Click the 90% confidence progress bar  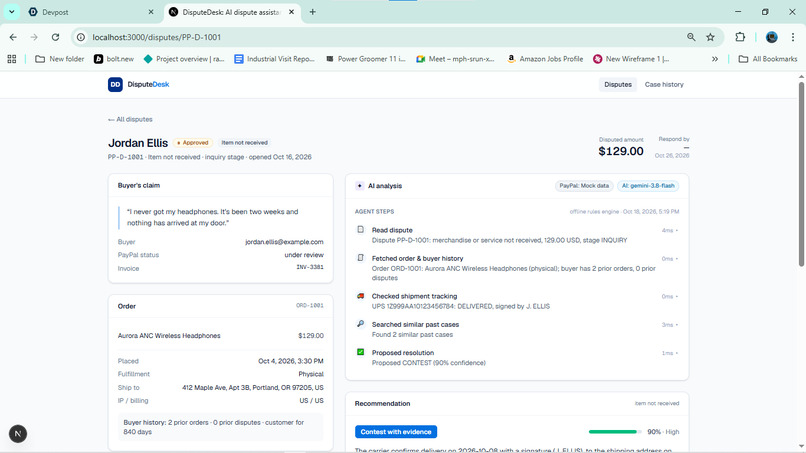[x=615, y=432]
